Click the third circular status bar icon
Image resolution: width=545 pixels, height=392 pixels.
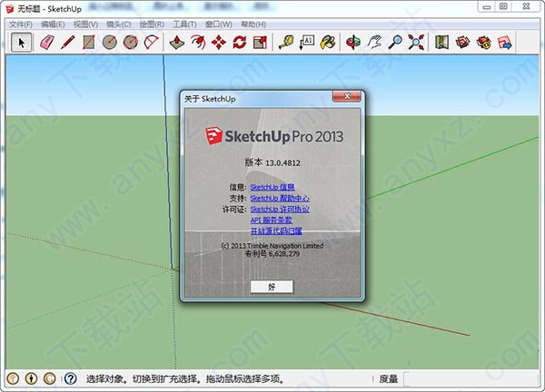click(49, 378)
